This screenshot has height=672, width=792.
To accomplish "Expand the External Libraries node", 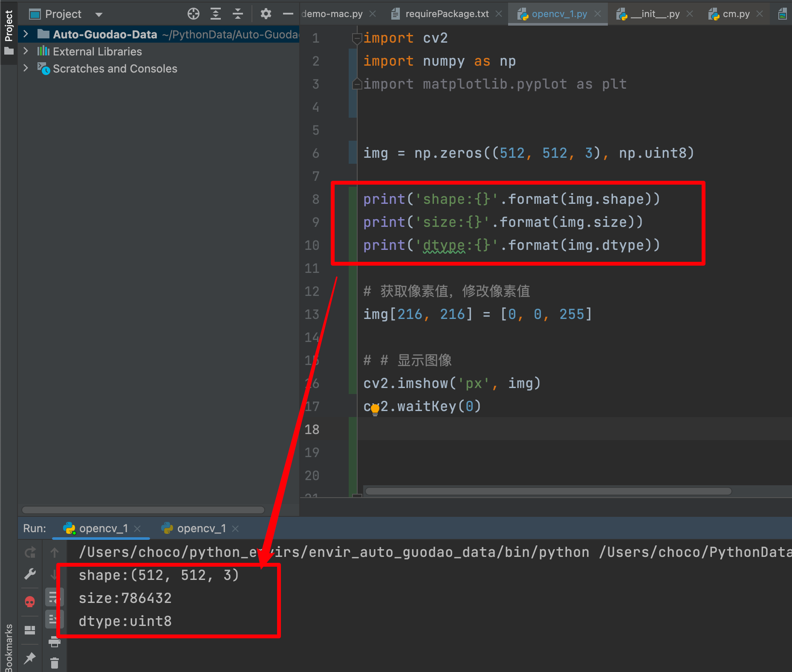I will coord(26,51).
